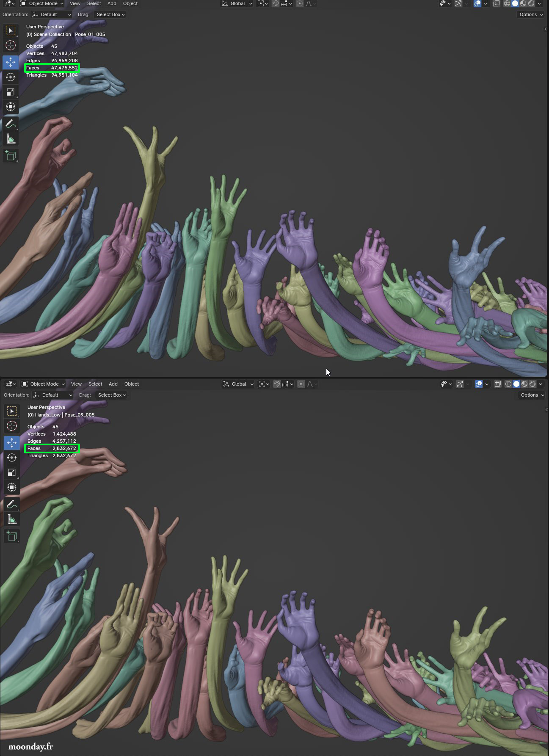This screenshot has width=549, height=756.
Task: Open the Select menu in the top viewport
Action: tap(94, 3)
